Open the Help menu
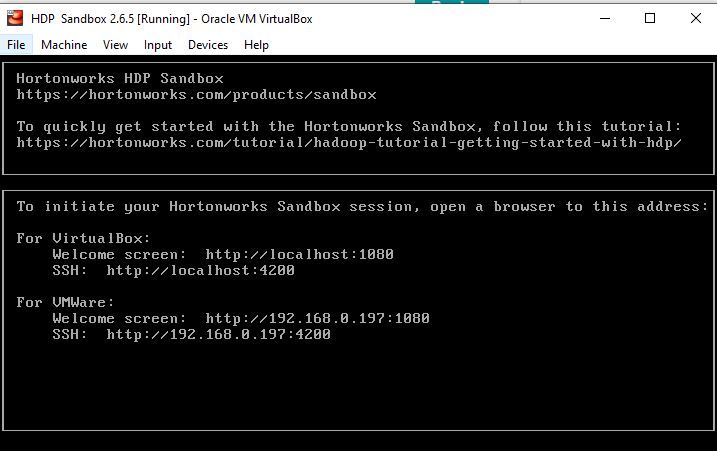 click(x=256, y=45)
